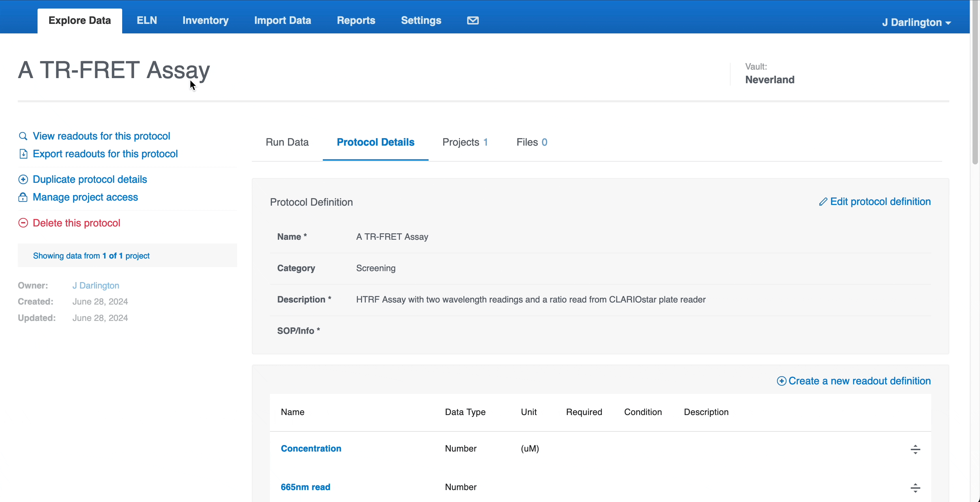Screen dimensions: 980x502
Task: Click the Data Type column header
Action: click(465, 412)
